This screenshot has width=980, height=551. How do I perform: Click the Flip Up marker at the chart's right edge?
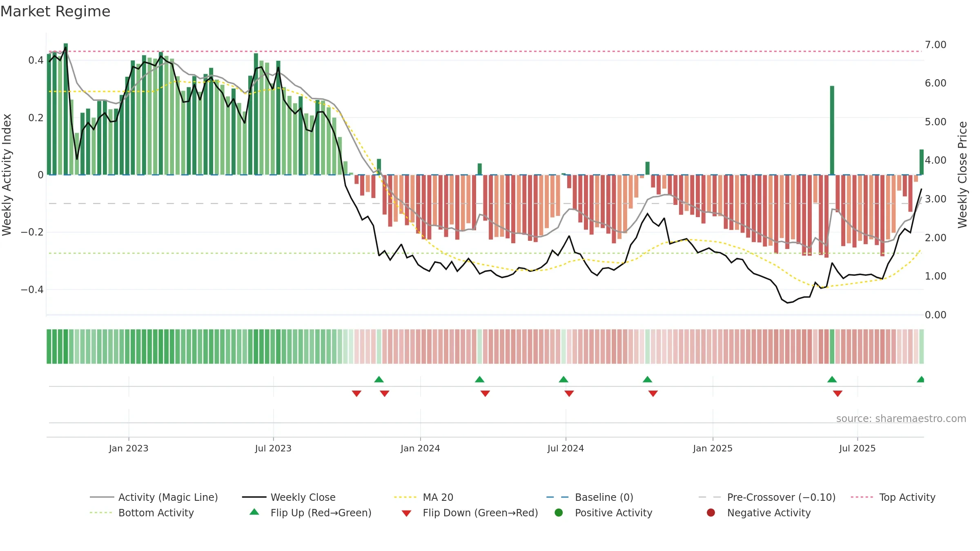(920, 379)
